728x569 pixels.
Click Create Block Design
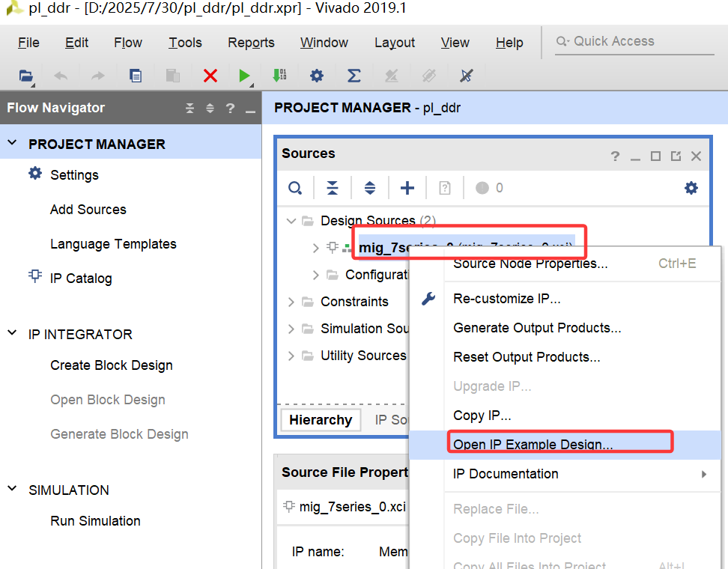[x=112, y=365]
